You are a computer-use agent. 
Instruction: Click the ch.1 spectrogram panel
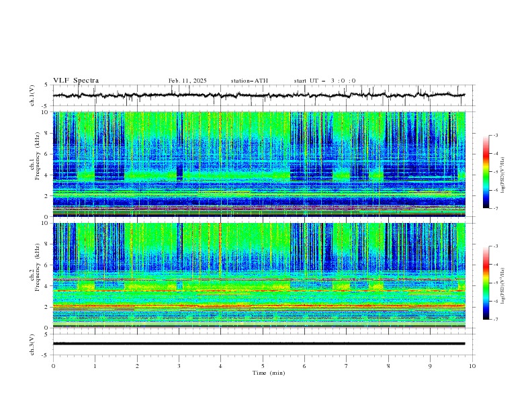click(x=259, y=164)
